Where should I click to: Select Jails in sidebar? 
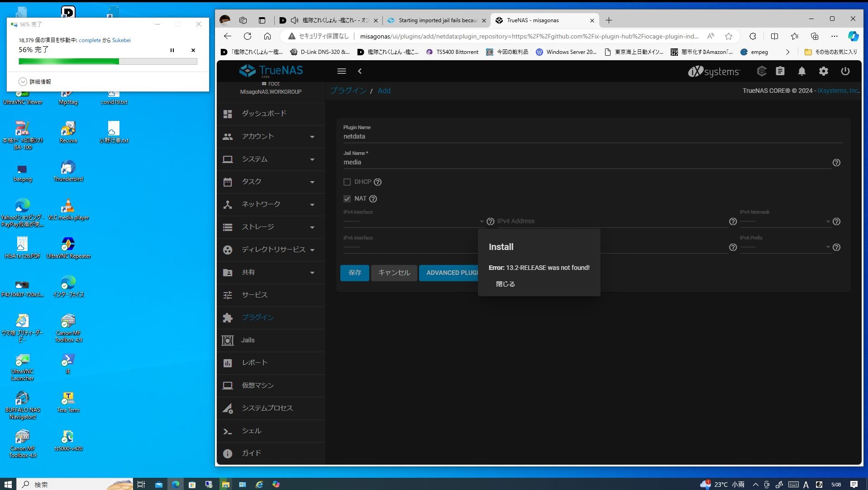coord(271,340)
